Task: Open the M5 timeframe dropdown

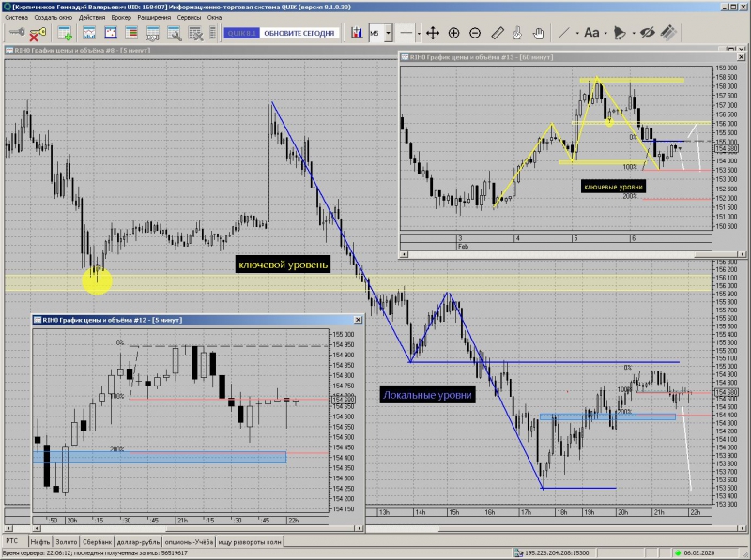Action: (x=389, y=33)
